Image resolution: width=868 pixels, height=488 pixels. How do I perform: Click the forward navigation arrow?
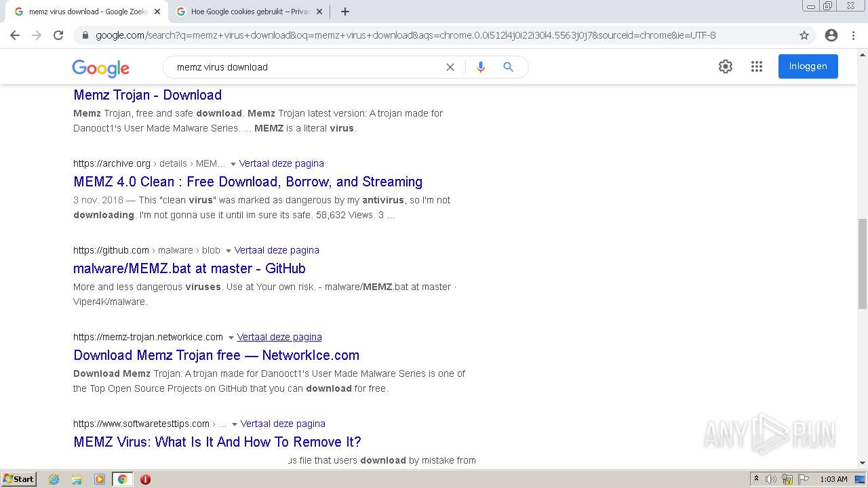(x=37, y=35)
